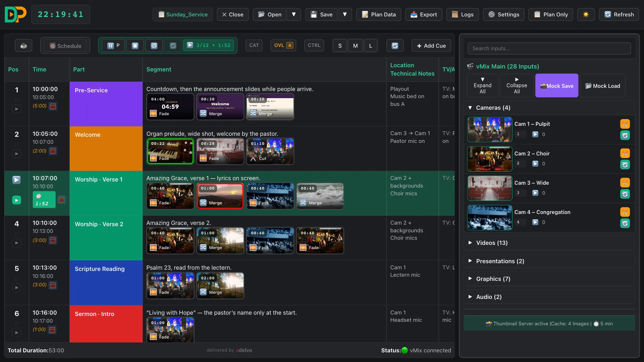Click the Add Cue button

tap(431, 46)
